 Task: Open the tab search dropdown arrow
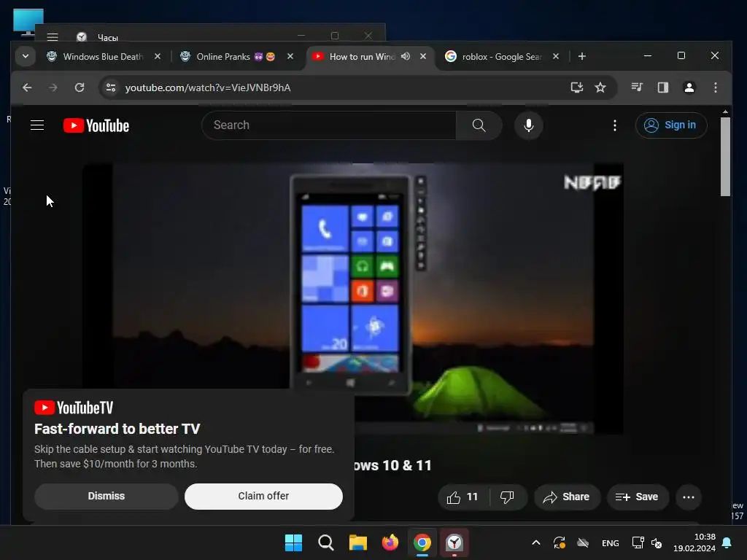[26, 56]
